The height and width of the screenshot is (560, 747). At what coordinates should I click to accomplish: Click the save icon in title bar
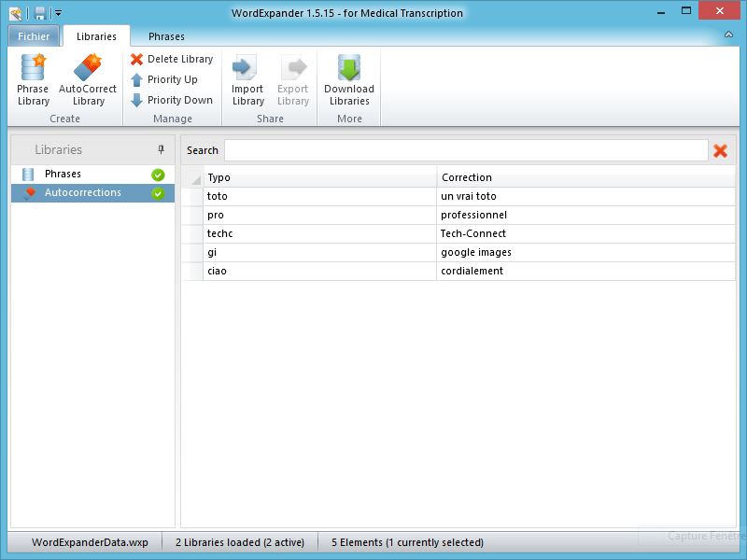coord(40,13)
